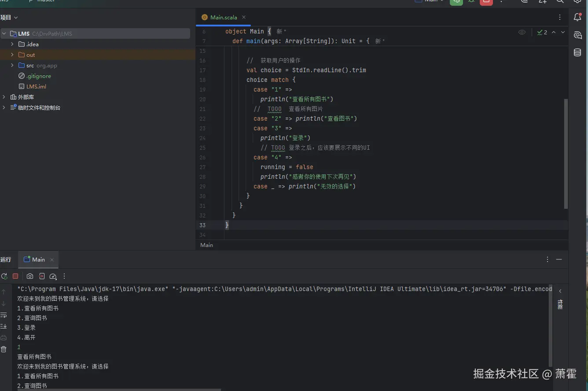Click the 运行 tool window label
588x391 pixels.
pos(6,260)
